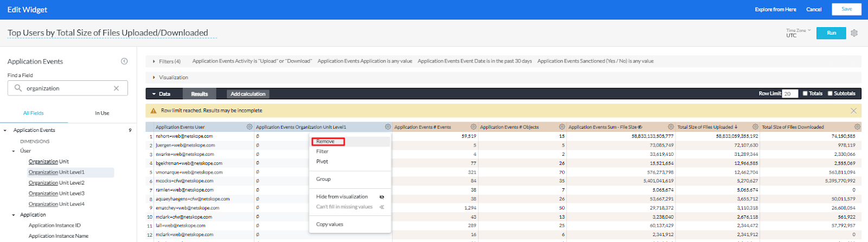Viewport: 868px width, 242px height.
Task: Dismiss the row limit reached warning
Action: pyautogui.click(x=853, y=111)
